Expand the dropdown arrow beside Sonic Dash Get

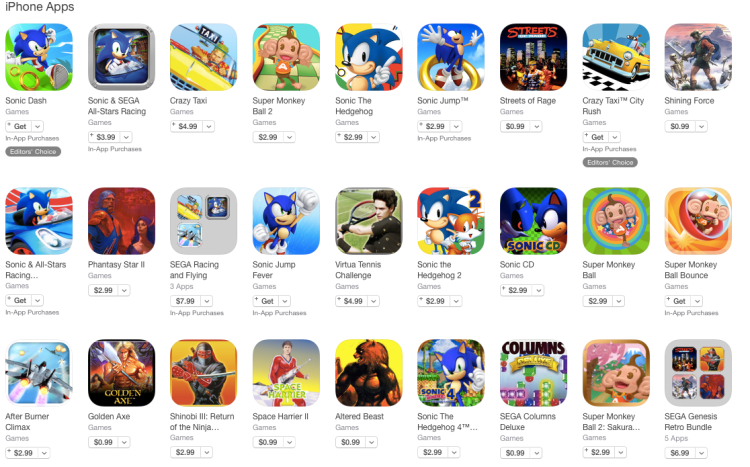coord(38,126)
